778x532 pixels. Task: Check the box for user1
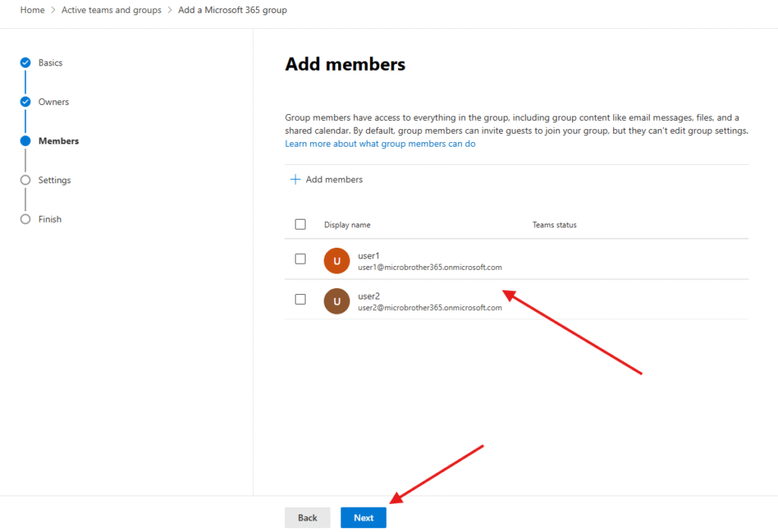tap(300, 259)
